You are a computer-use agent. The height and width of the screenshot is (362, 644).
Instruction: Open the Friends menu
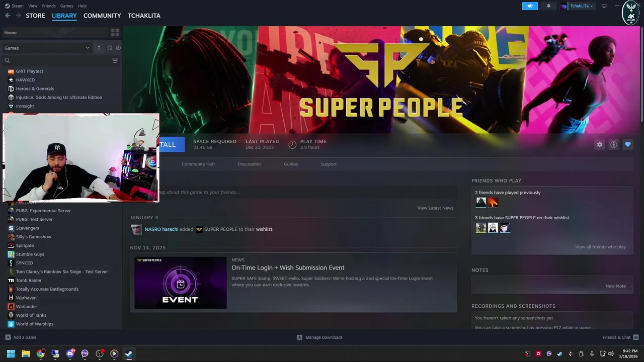pos(49,6)
